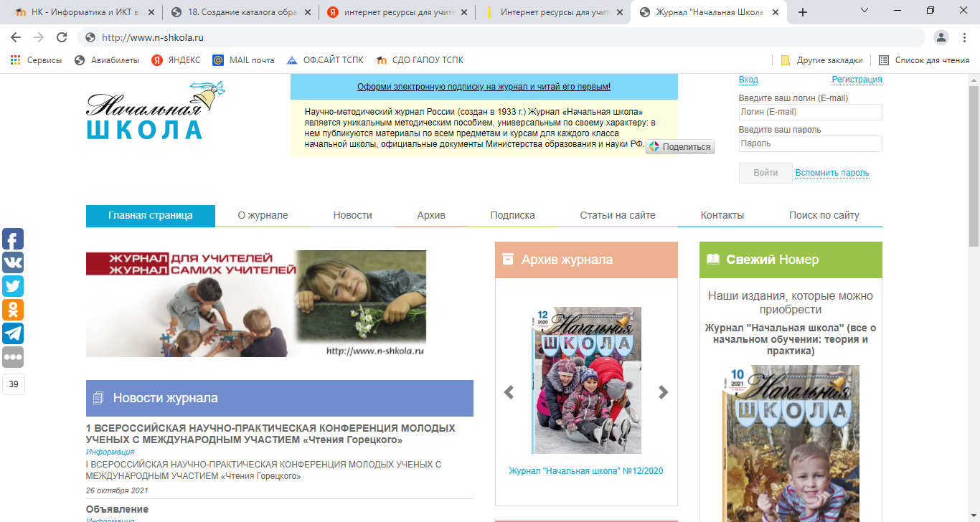980x522 pixels.
Task: Focus the Пароль field
Action: [811, 143]
